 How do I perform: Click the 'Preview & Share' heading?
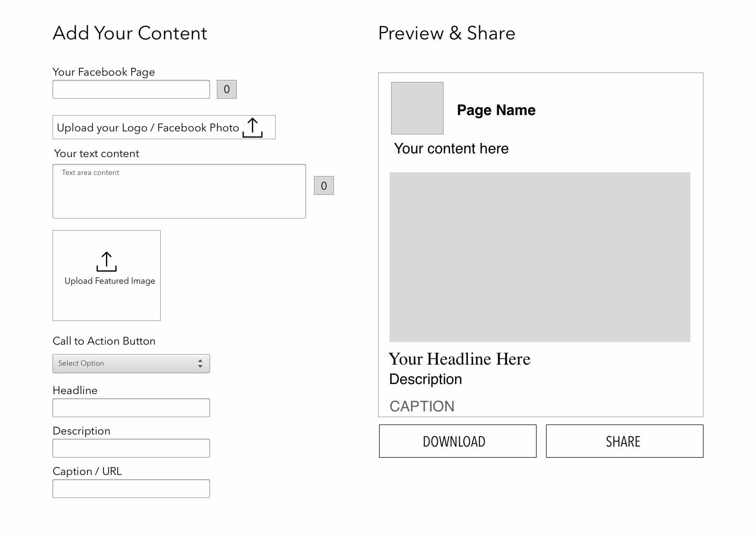point(447,33)
